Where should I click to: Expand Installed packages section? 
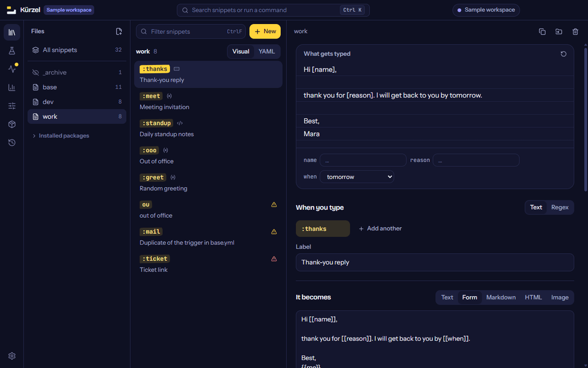click(60, 136)
